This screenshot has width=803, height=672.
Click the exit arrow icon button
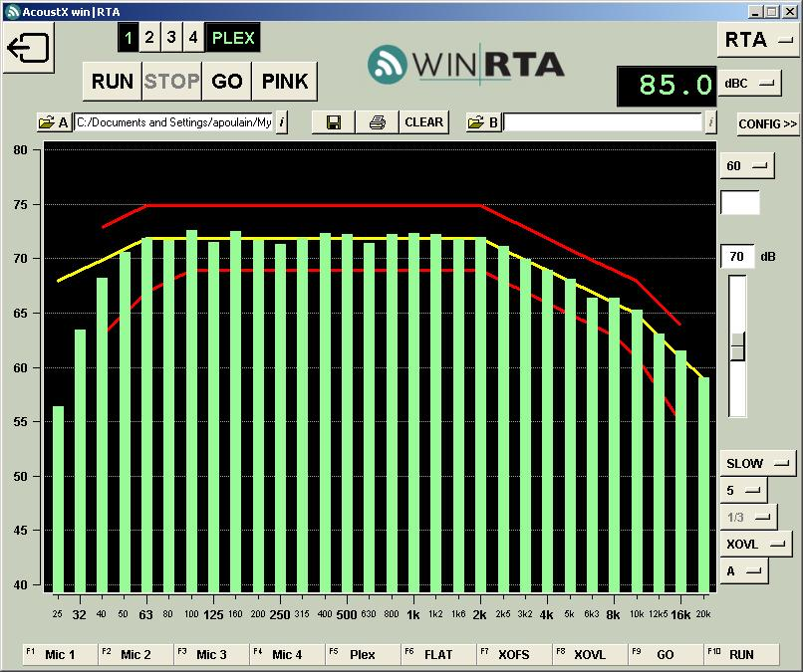pos(28,48)
